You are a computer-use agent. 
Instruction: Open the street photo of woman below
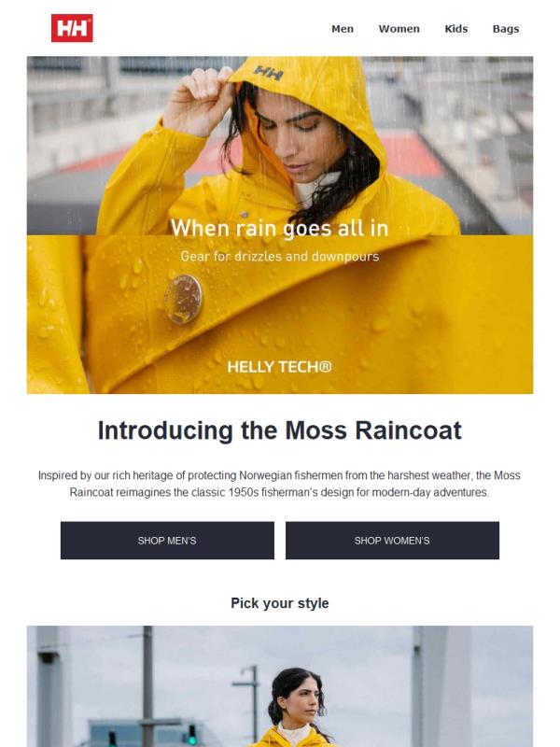pos(279,686)
